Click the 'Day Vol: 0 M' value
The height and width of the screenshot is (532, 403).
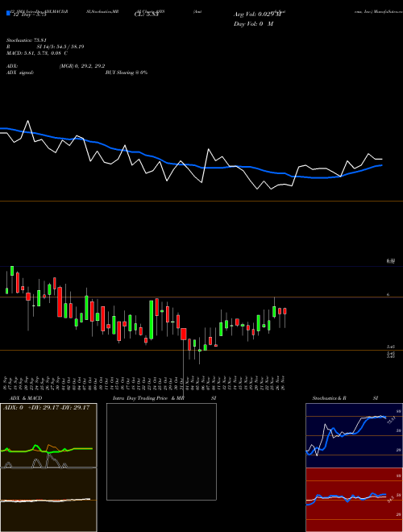pos(253,23)
